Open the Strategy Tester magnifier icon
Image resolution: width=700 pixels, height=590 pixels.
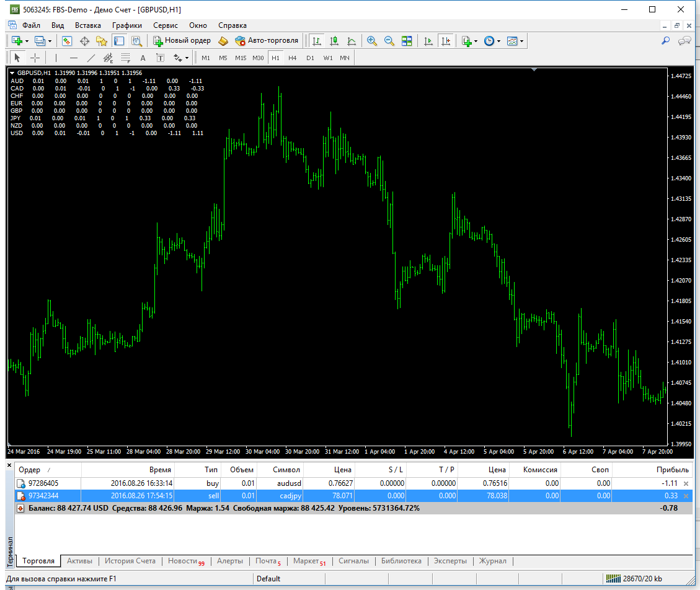[136, 41]
